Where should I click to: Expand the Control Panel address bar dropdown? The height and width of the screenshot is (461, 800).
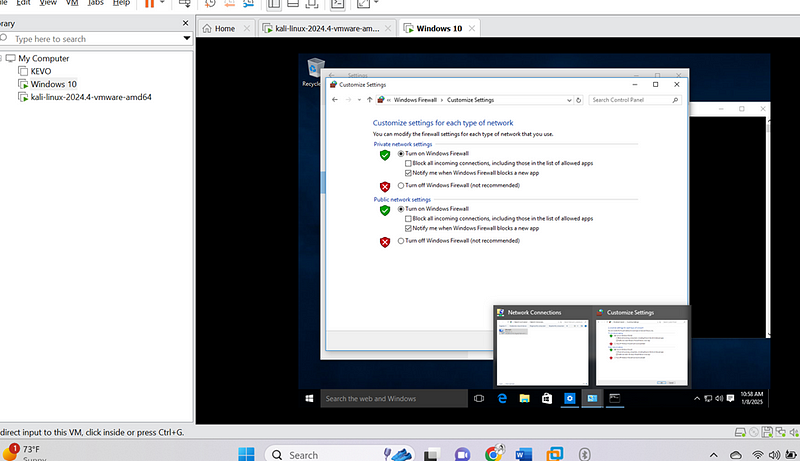coord(569,100)
